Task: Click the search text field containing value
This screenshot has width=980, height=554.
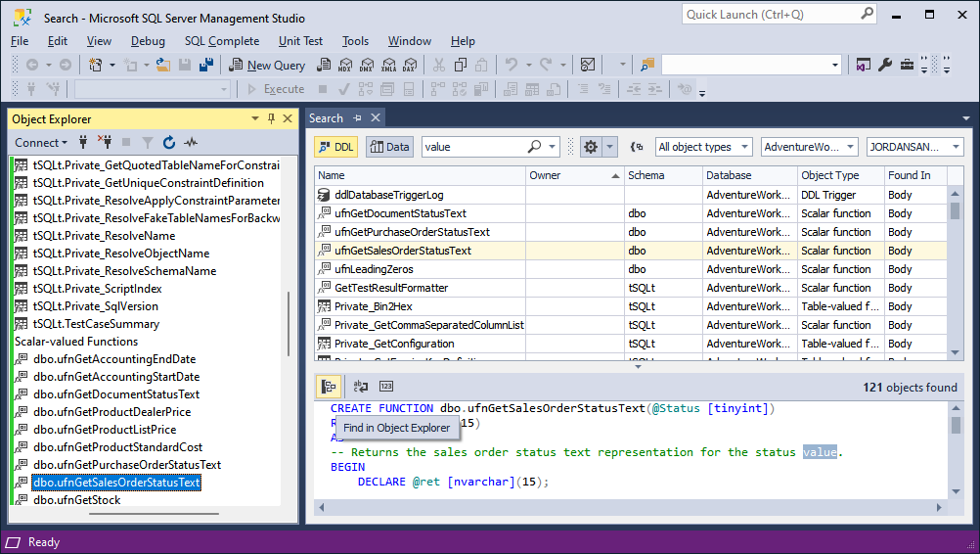Action: (x=473, y=147)
